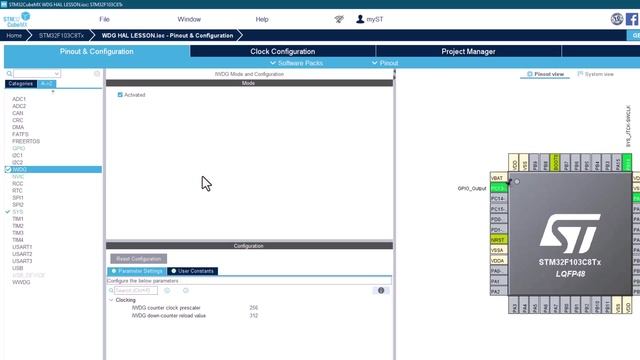Open the Window menu

[x=189, y=19]
